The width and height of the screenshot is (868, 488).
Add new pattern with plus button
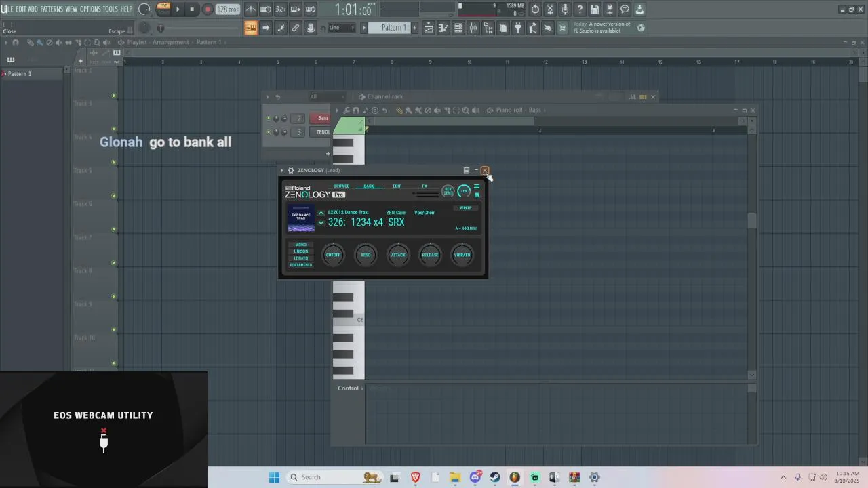pyautogui.click(x=415, y=28)
